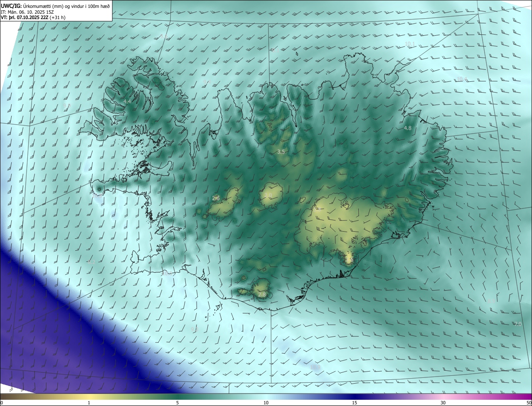Click the 1 tick on the color scale
Viewport: 532px width, 406px height.
[89, 403]
